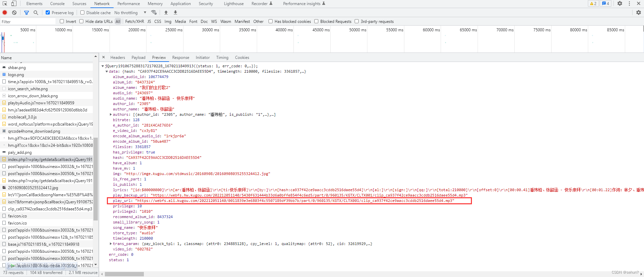This screenshot has height=277, width=644.
Task: Open network conditions wifi icon
Action: (x=154, y=12)
